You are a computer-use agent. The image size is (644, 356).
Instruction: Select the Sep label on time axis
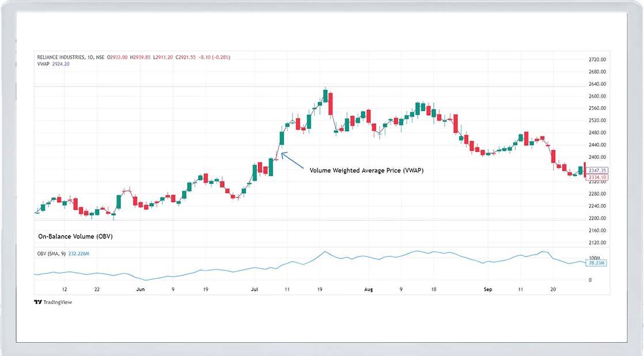pyautogui.click(x=487, y=289)
